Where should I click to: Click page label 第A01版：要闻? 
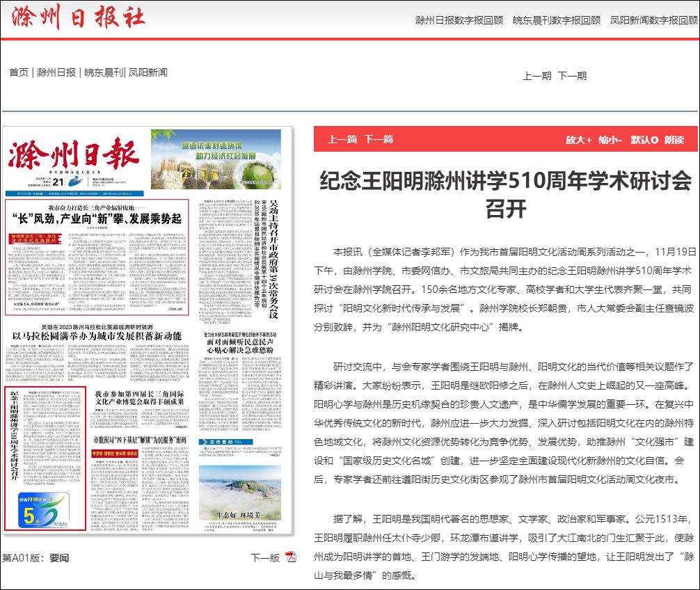click(x=35, y=558)
